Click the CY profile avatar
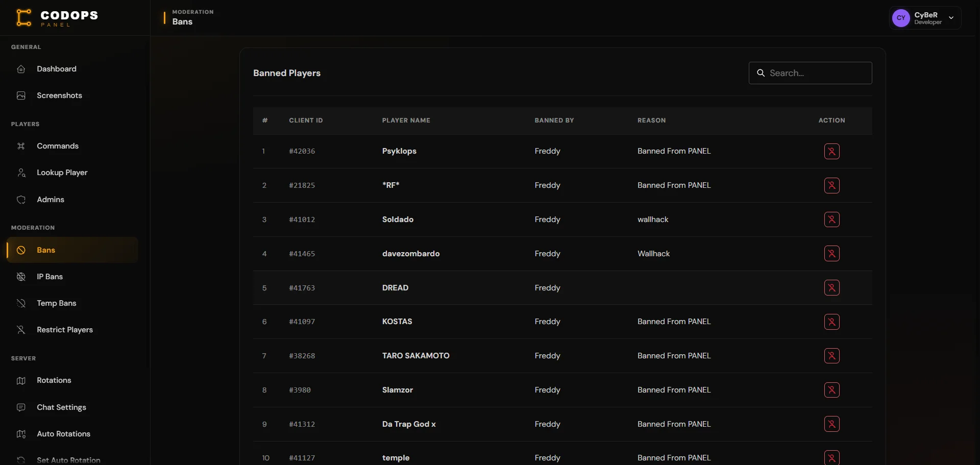 (x=901, y=18)
